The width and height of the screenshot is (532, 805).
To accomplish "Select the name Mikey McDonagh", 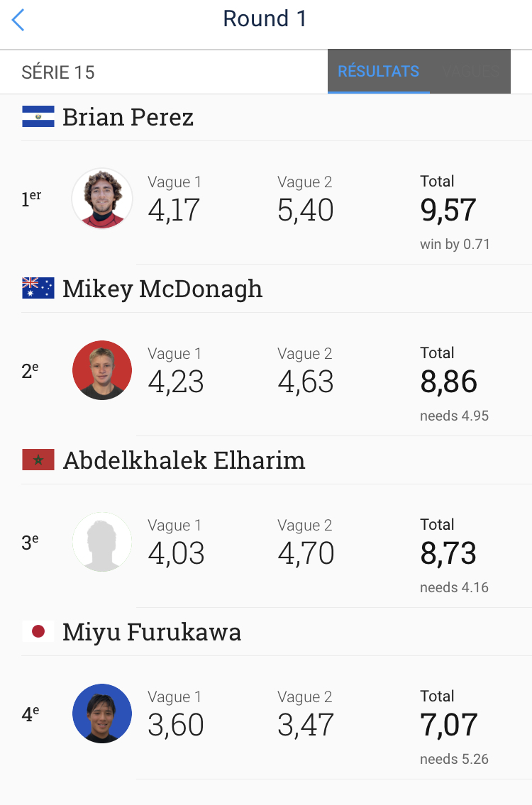I will point(162,289).
